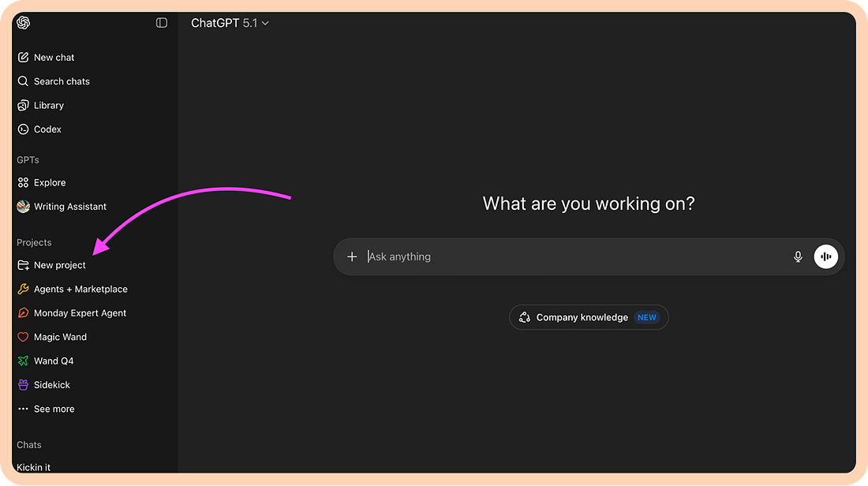Start a New chat
The width and height of the screenshot is (868, 486).
54,58
